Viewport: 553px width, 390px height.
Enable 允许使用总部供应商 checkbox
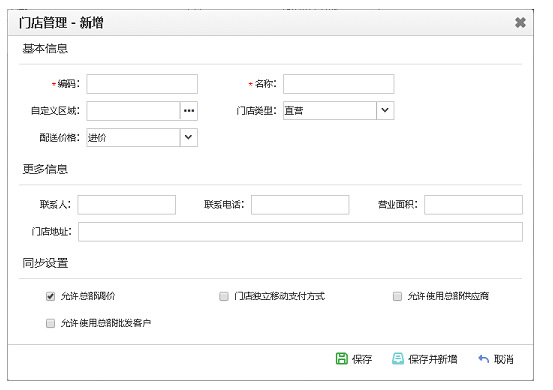point(397,296)
